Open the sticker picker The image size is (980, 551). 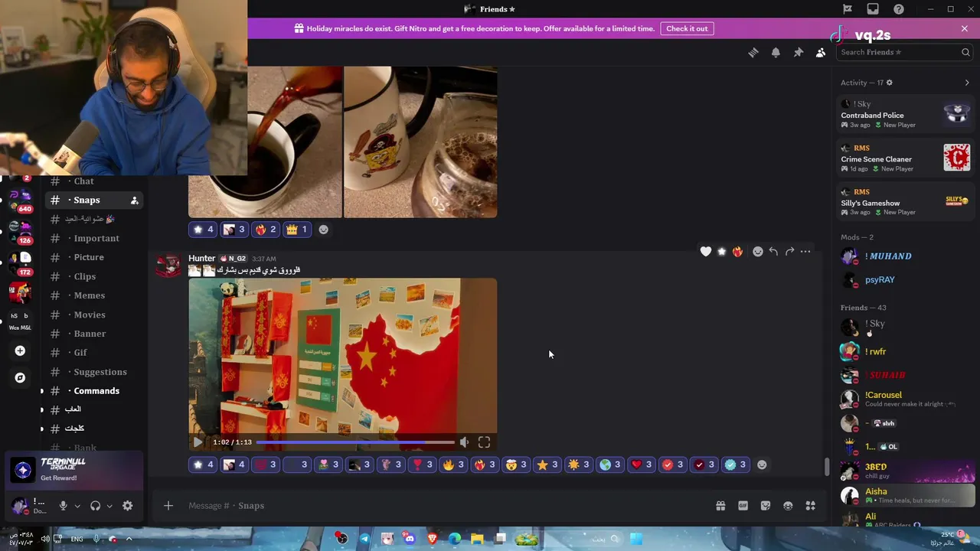[766, 506]
